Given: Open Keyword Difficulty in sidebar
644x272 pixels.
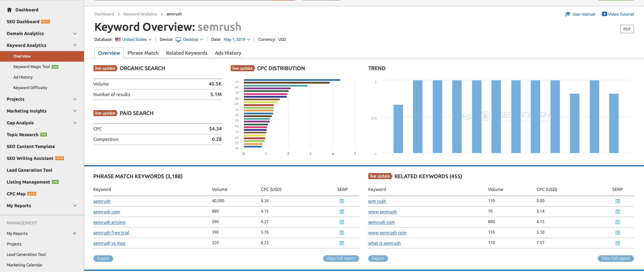Looking at the screenshot, I should 30,88.
